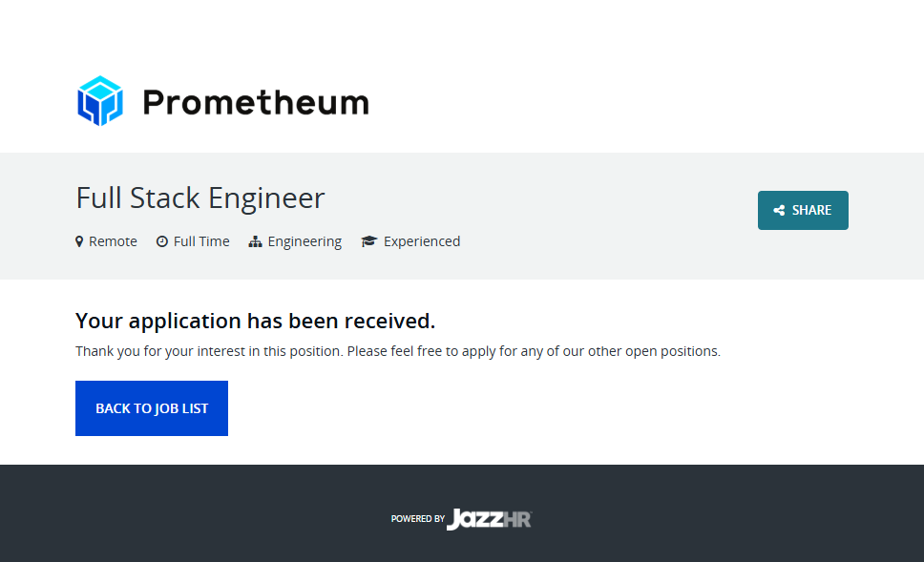Click the thank you message text

pyautogui.click(x=398, y=351)
